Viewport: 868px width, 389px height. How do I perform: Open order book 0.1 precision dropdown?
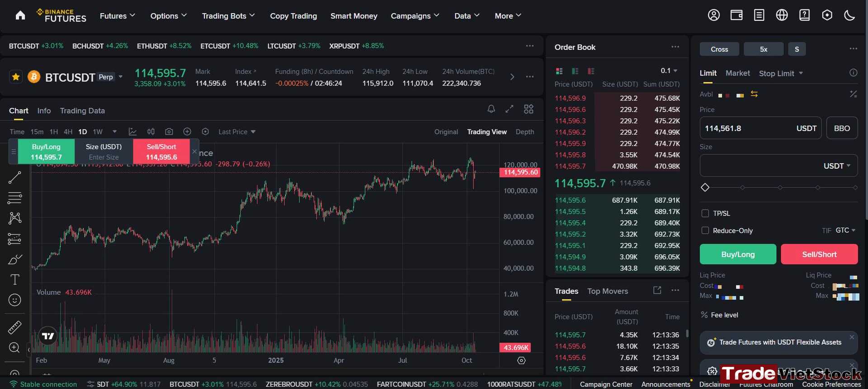[669, 71]
